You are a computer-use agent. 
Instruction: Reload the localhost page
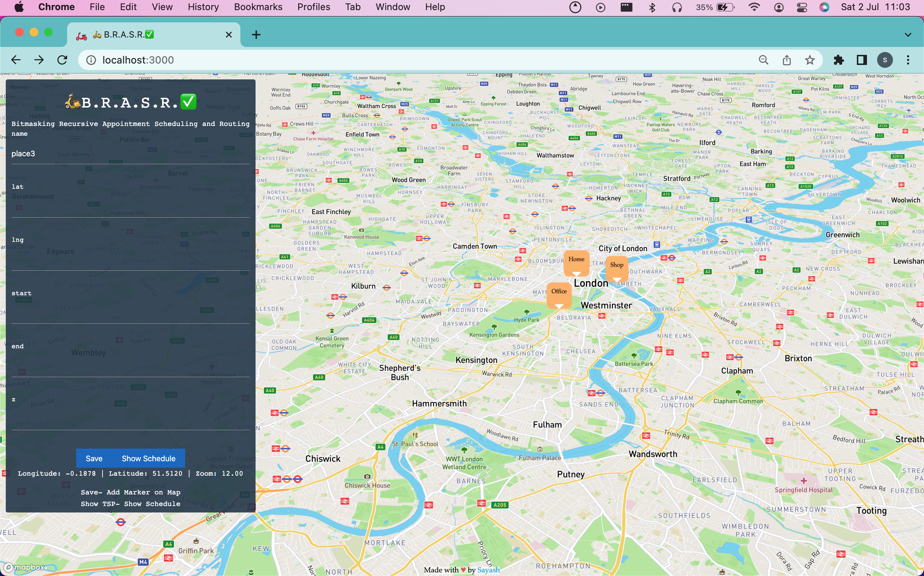tap(62, 60)
